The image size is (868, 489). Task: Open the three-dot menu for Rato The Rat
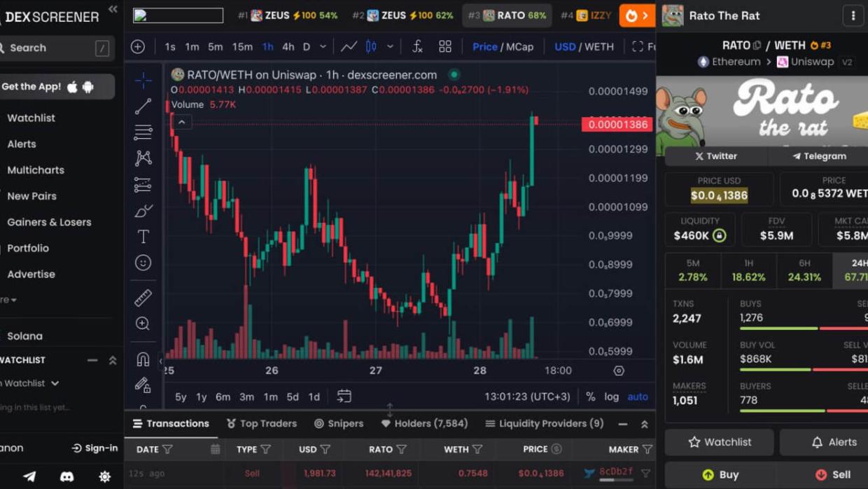[x=853, y=15]
